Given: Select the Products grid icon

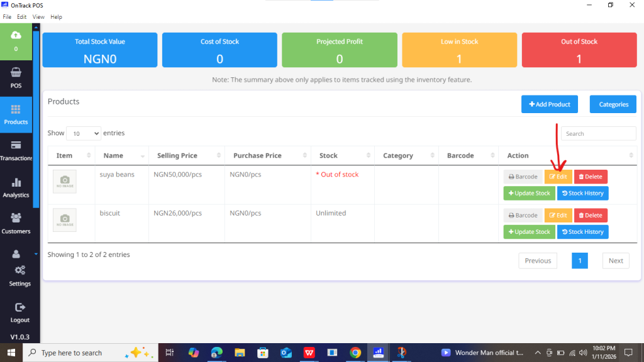Looking at the screenshot, I should tap(16, 109).
